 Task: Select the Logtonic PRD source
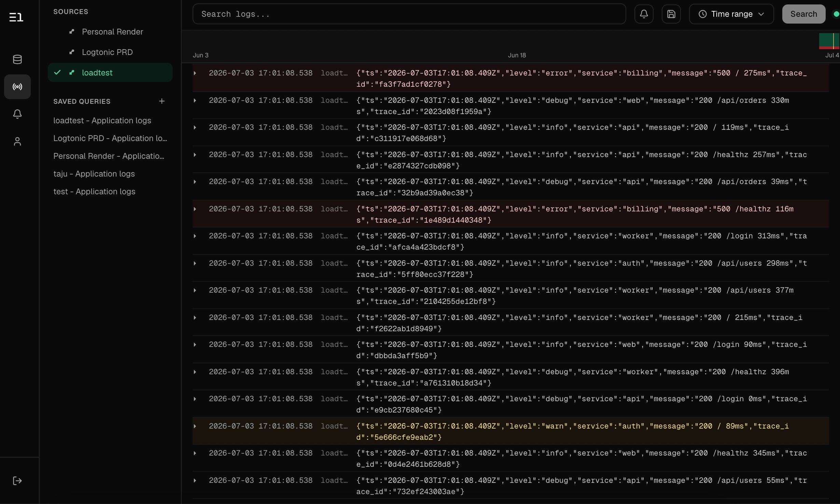coord(110,52)
